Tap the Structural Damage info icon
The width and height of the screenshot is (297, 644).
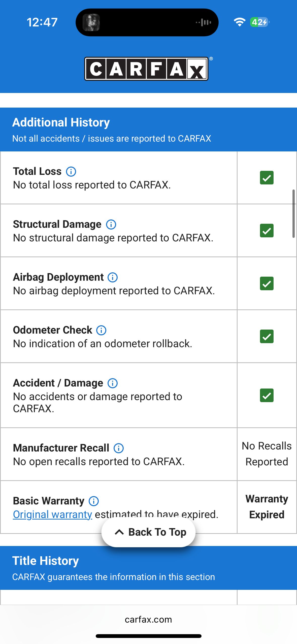(111, 224)
